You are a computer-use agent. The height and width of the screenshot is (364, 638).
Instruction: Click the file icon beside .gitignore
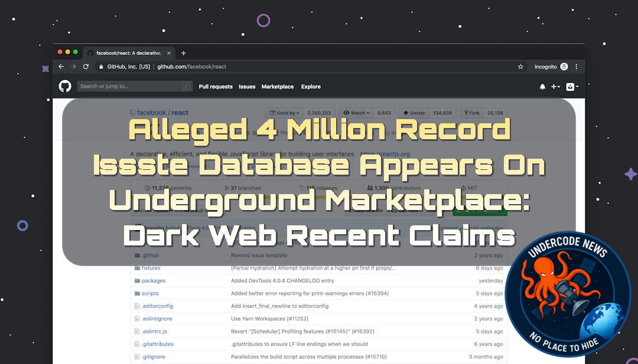point(137,357)
